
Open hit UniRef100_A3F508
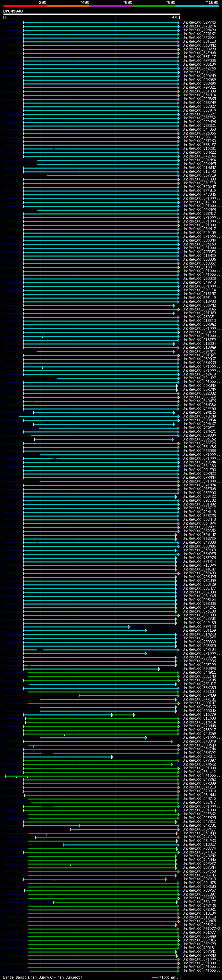(x=199, y=489)
